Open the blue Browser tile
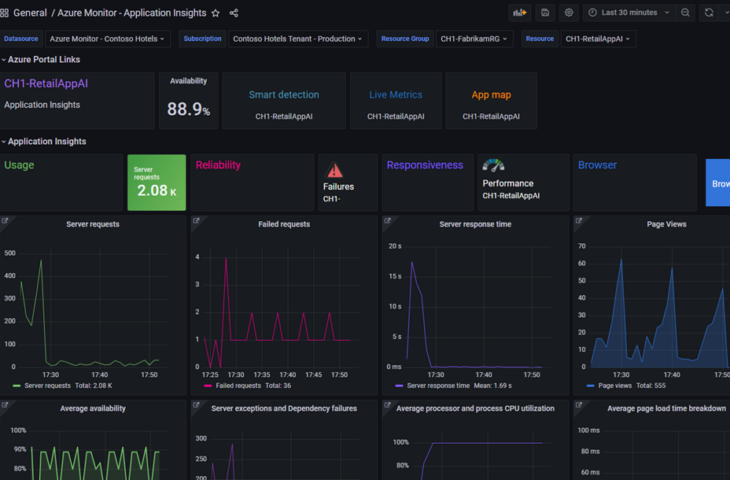730x480 pixels. click(x=718, y=183)
